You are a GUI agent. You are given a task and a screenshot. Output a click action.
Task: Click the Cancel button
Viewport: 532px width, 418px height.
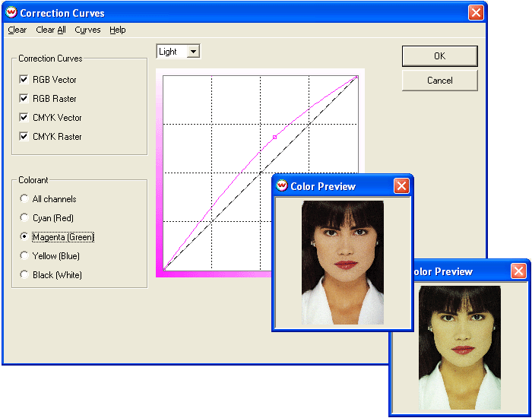(x=440, y=81)
